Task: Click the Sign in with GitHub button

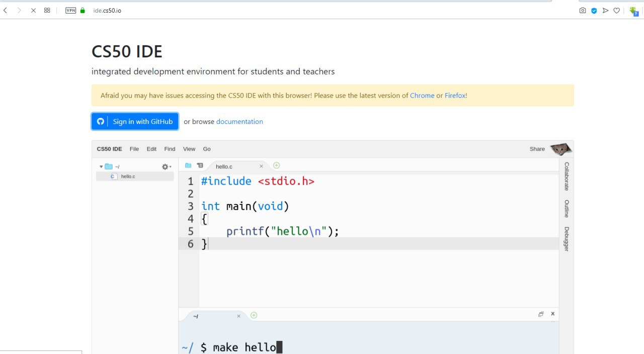Action: tap(135, 121)
